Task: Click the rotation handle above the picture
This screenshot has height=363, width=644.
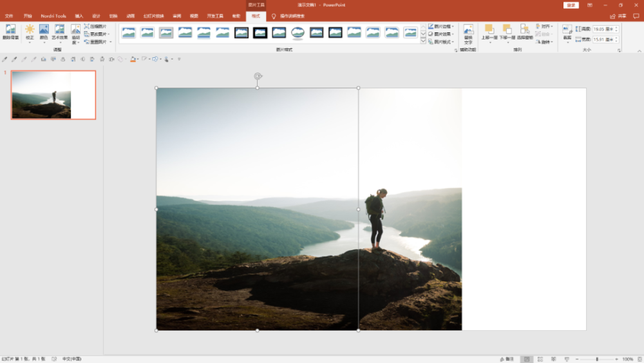Action: coord(258,76)
